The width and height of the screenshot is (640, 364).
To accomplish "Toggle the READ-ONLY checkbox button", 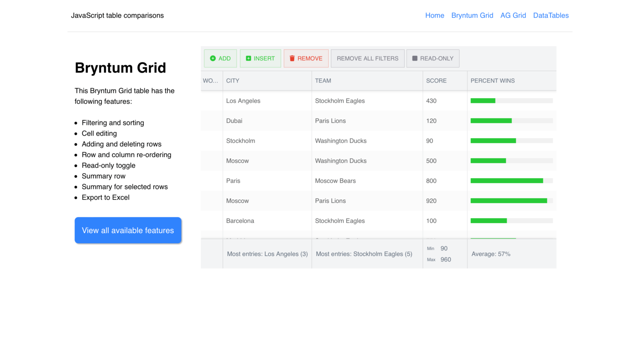I will [432, 58].
